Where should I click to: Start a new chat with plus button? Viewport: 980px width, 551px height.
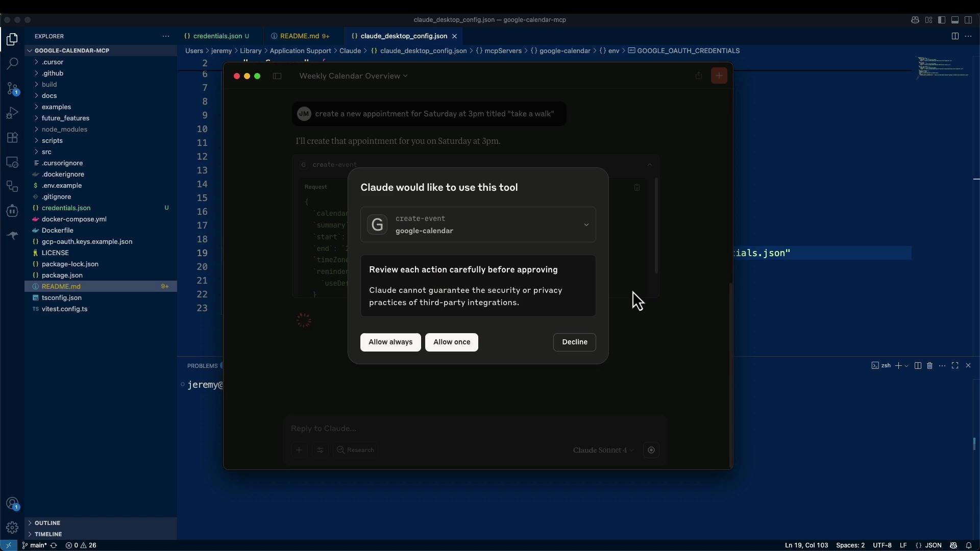pyautogui.click(x=719, y=76)
